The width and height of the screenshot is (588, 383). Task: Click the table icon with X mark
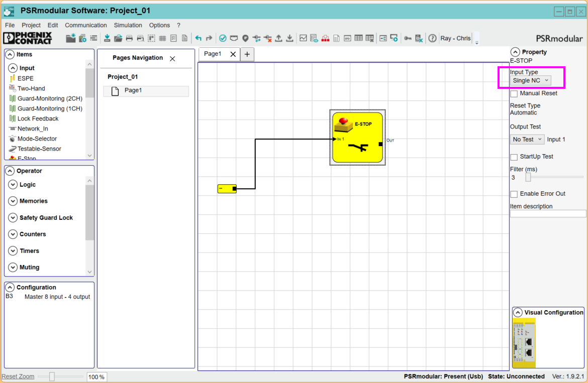coord(370,38)
